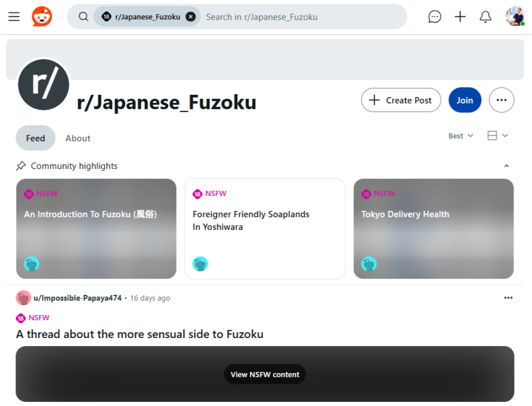Click the View NSFW content button
The image size is (532, 406).
point(265,374)
